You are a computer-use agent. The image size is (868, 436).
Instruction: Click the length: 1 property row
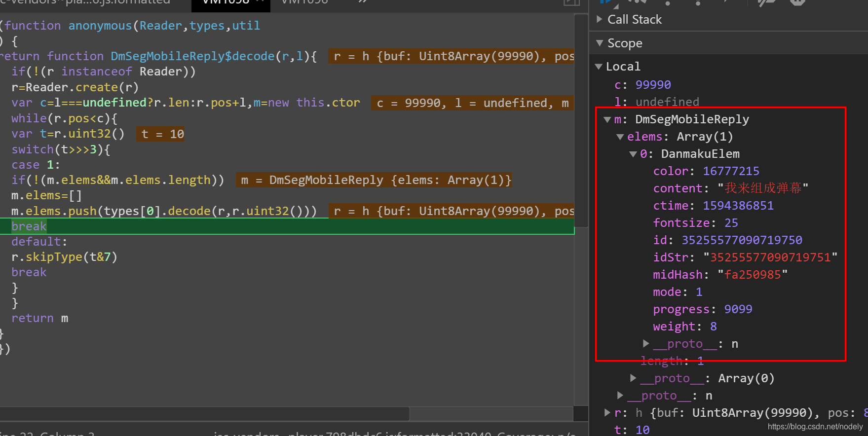672,361
